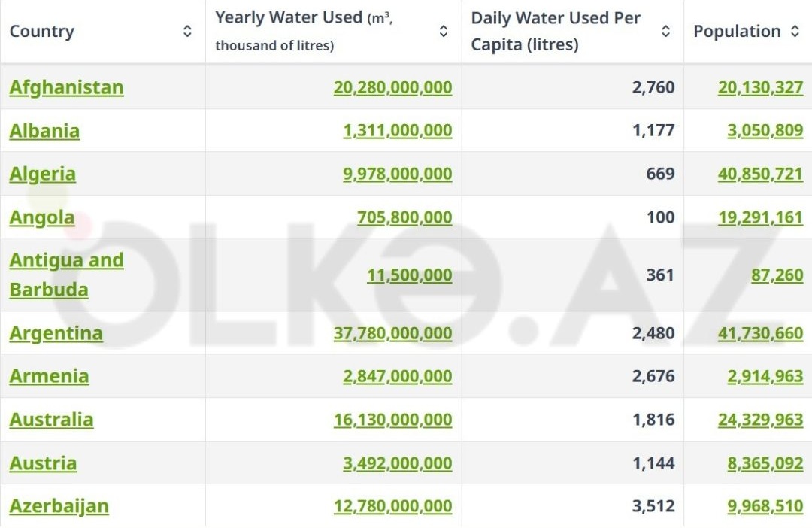Sort by Daily Water Used Per Capita arrows
812x528 pixels.
click(665, 31)
